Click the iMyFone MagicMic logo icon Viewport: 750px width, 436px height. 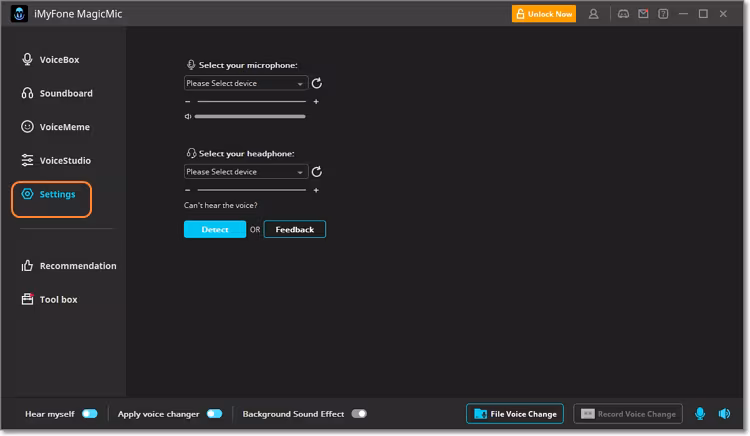pyautogui.click(x=19, y=14)
